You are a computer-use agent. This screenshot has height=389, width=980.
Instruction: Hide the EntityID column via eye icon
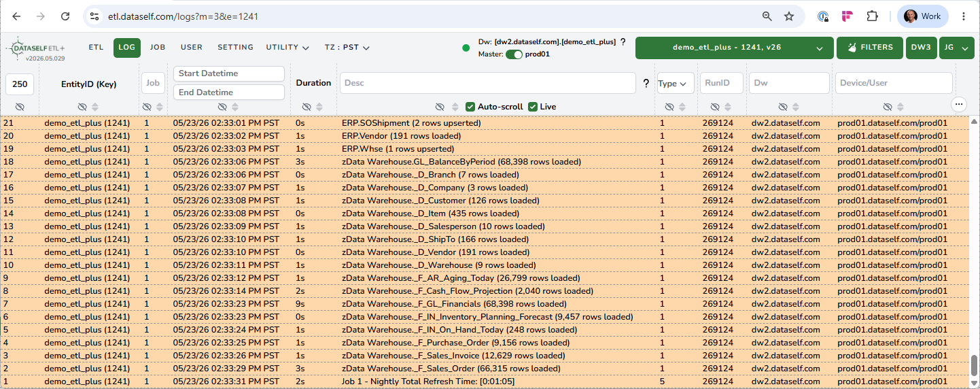click(82, 107)
